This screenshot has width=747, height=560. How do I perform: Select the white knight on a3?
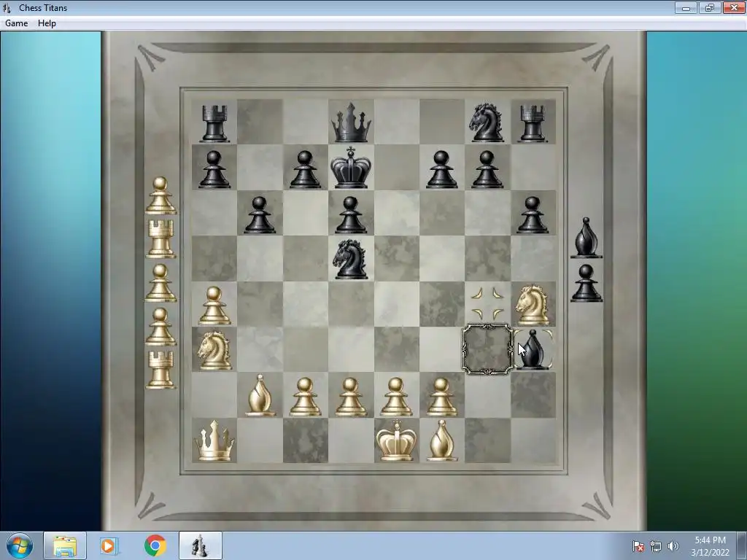214,351
